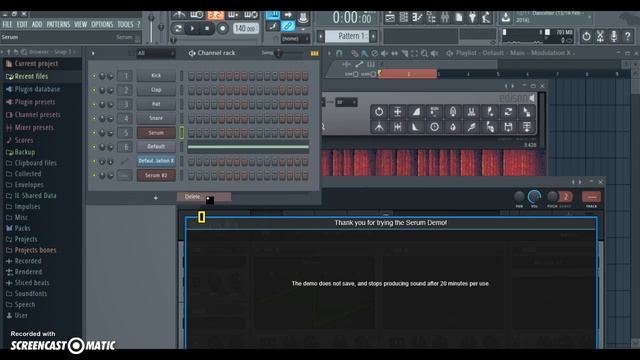Open the EDIT menu

[x=22, y=24]
